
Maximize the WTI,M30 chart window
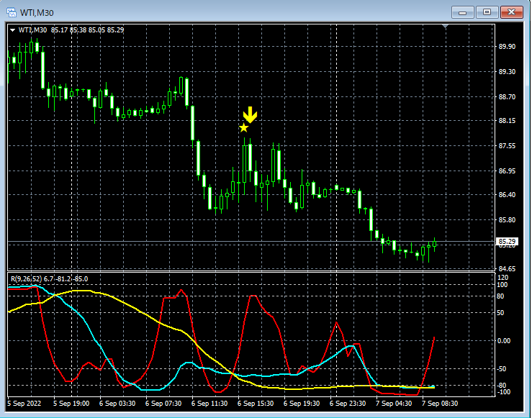coord(487,12)
